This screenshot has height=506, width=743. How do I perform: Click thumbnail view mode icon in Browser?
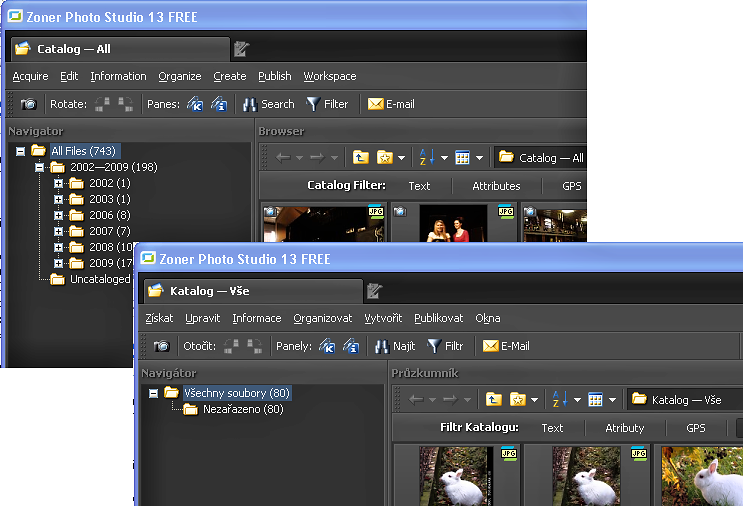462,157
